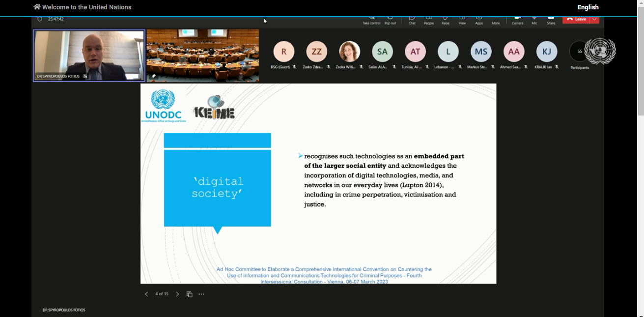Toggle the Camera on or off
This screenshot has width=644, height=317.
[x=517, y=20]
